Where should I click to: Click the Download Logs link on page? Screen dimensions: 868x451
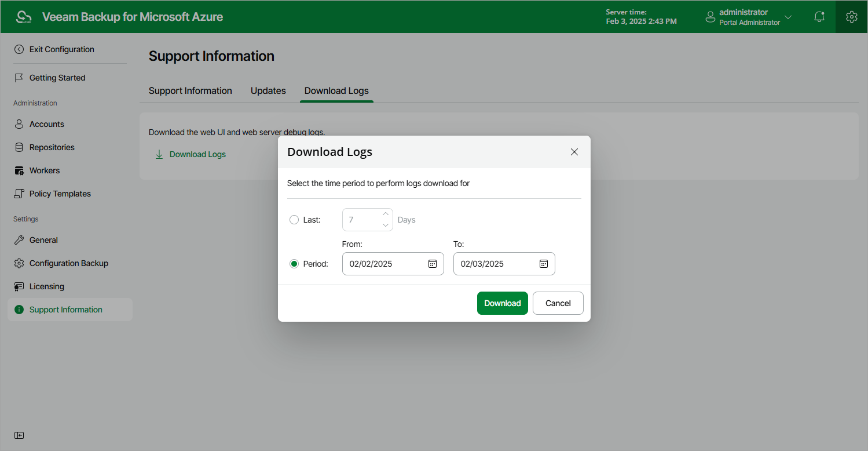pyautogui.click(x=197, y=154)
